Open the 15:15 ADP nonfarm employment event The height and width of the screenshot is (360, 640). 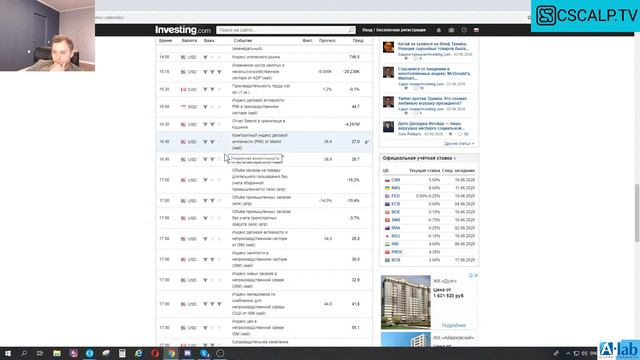point(258,71)
